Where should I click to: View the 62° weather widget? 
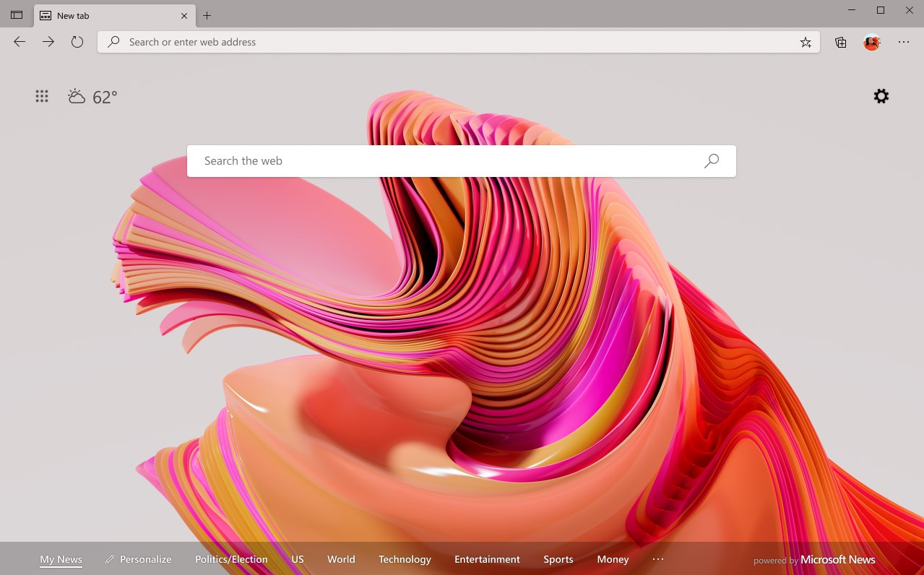tap(92, 97)
